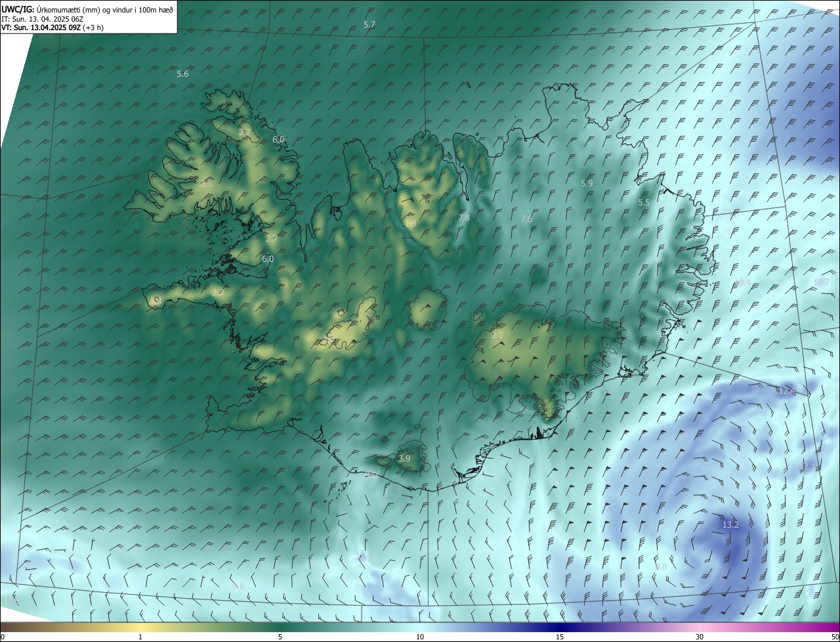Select the 7.6 value label on the map

(526, 219)
